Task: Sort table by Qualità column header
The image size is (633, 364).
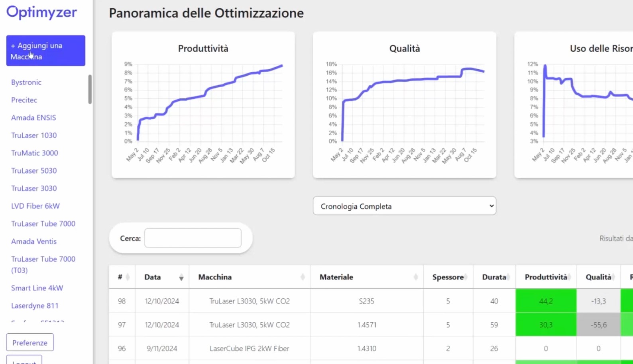Action: point(598,277)
